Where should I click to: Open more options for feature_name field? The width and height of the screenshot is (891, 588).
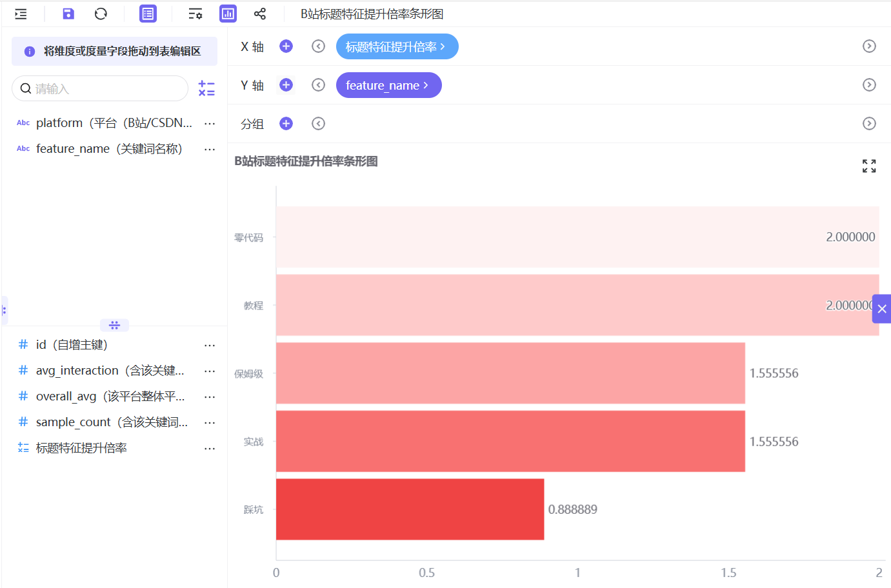coord(210,149)
